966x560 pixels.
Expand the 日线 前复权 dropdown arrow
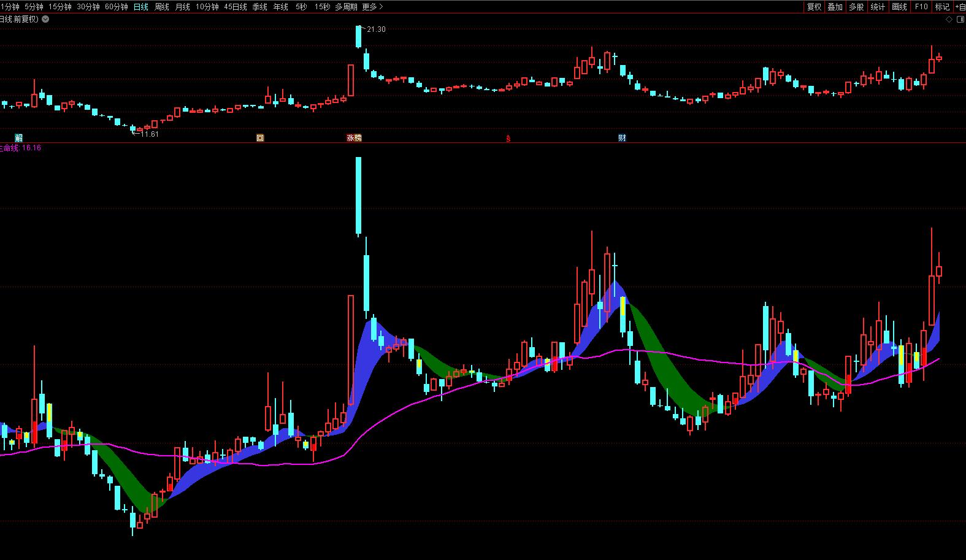[45, 19]
